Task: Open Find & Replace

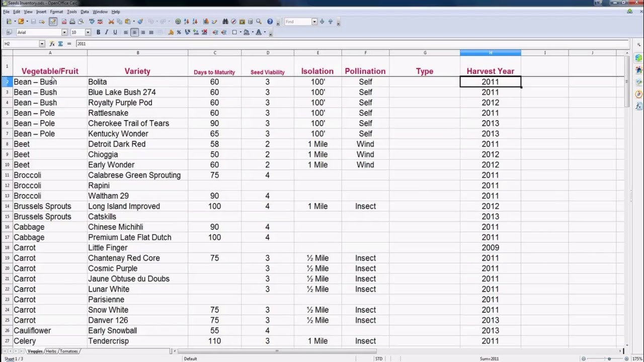Action: [224, 22]
